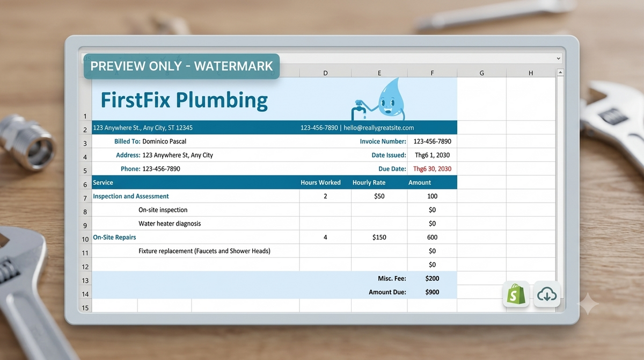This screenshot has width=644, height=360.
Task: Click the 'Due Date:' label
Action: [392, 169]
